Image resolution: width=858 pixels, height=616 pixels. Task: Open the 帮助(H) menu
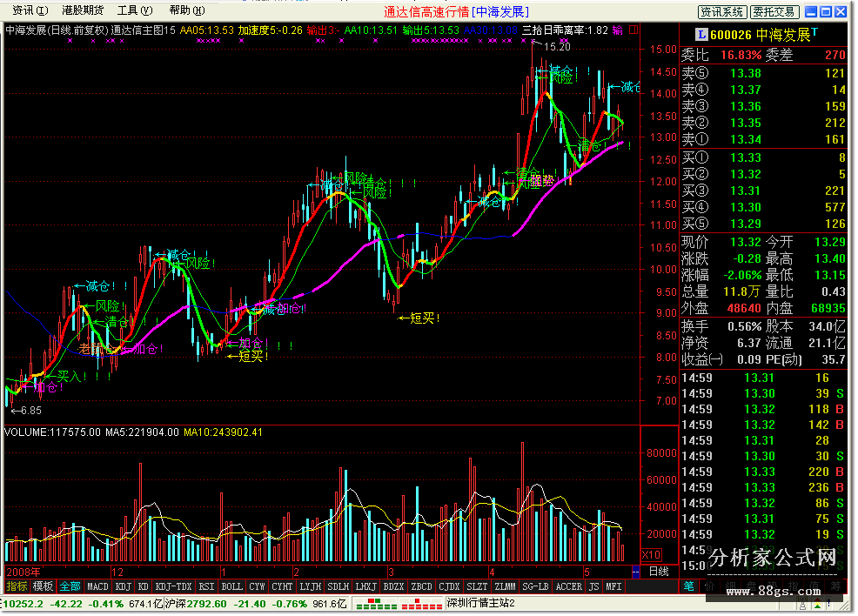click(186, 10)
